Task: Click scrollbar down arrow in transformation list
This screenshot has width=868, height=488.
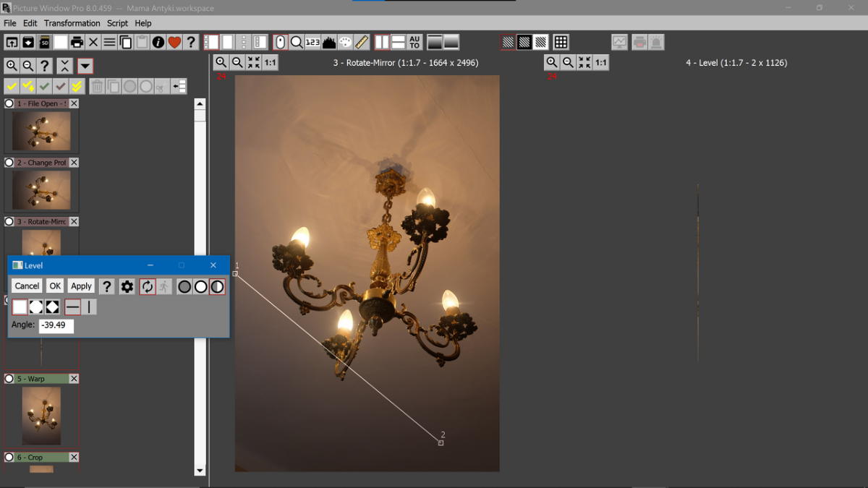Action: point(200,471)
